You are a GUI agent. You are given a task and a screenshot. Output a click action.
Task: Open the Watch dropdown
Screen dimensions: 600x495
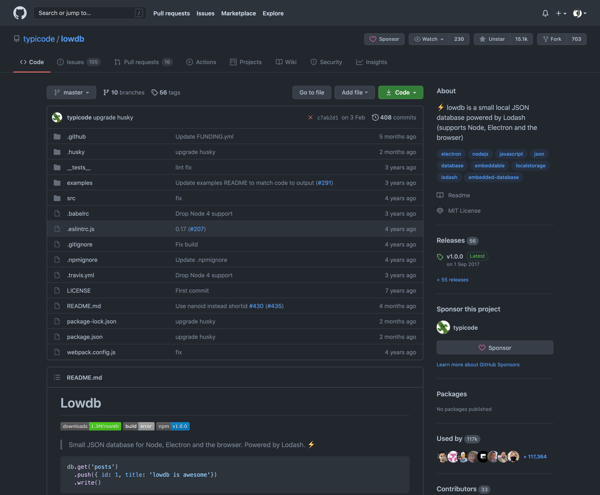click(x=429, y=39)
